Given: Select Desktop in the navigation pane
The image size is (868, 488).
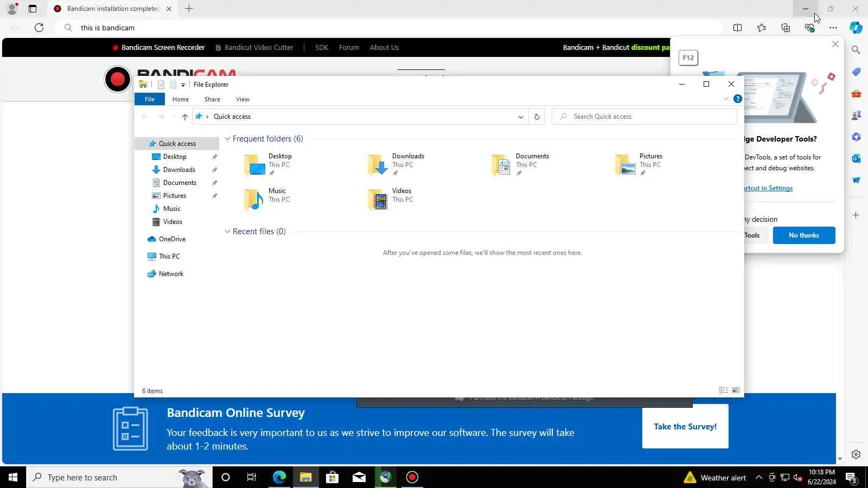Looking at the screenshot, I should [x=175, y=157].
